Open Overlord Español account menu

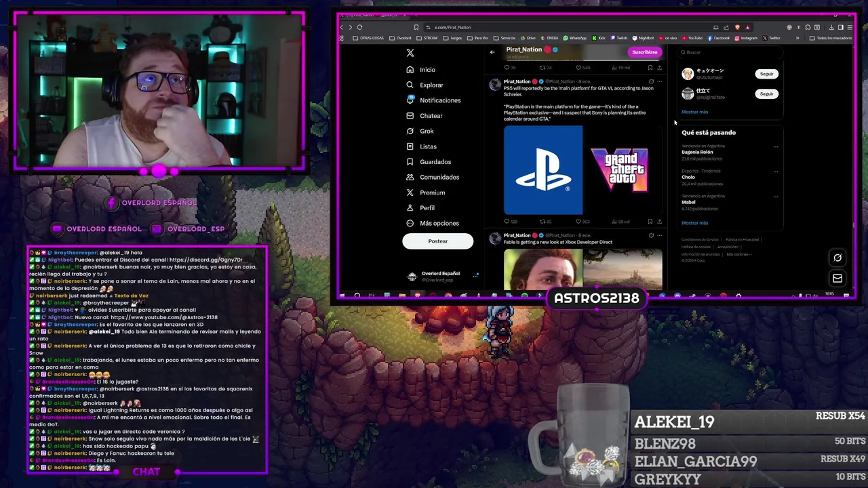442,276
